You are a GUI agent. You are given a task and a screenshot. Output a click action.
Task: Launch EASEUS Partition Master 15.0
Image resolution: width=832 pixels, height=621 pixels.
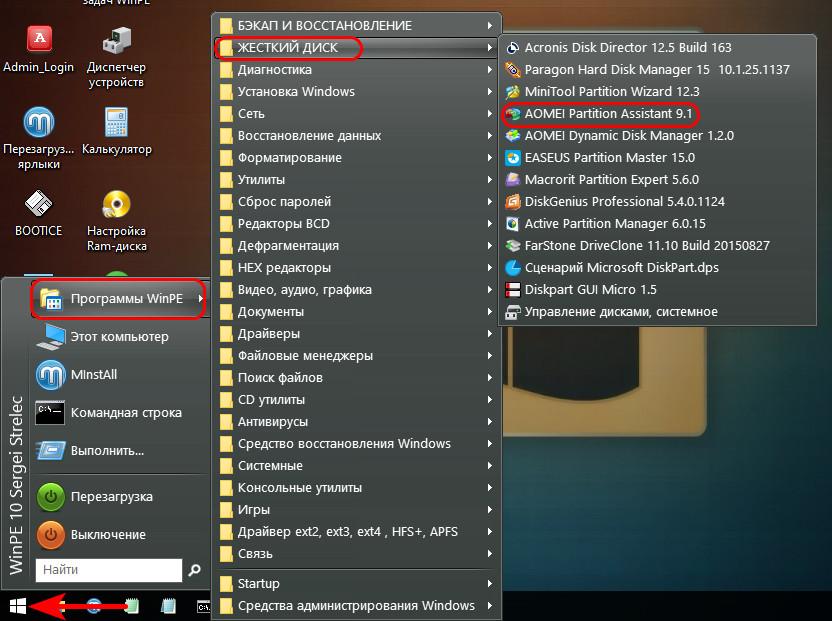click(657, 158)
